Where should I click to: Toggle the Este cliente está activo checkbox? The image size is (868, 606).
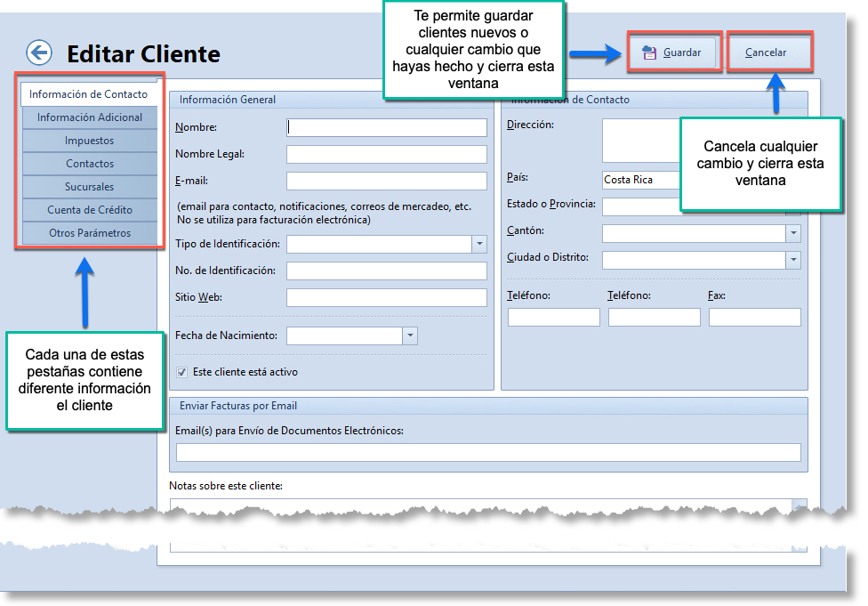click(x=181, y=372)
